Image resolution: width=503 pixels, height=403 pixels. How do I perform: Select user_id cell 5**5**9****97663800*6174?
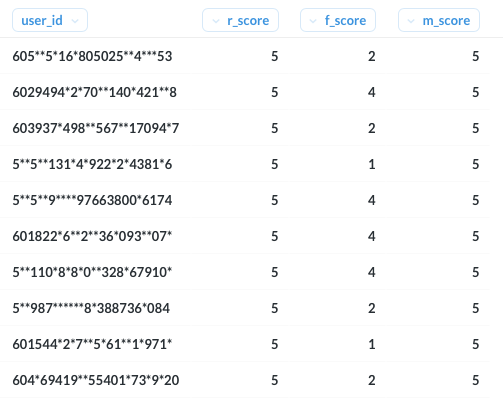click(x=92, y=200)
